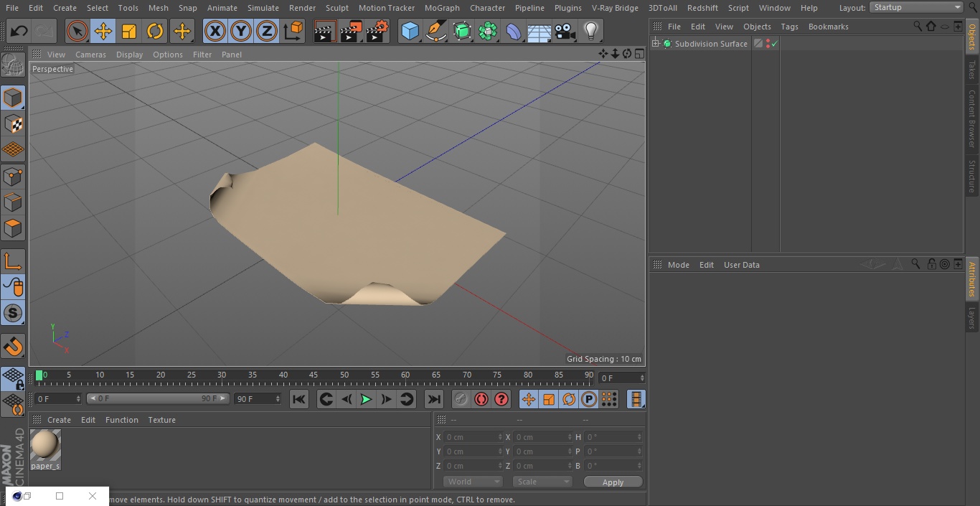Image resolution: width=980 pixels, height=506 pixels.
Task: Open the Sculpt menu
Action: (x=336, y=8)
